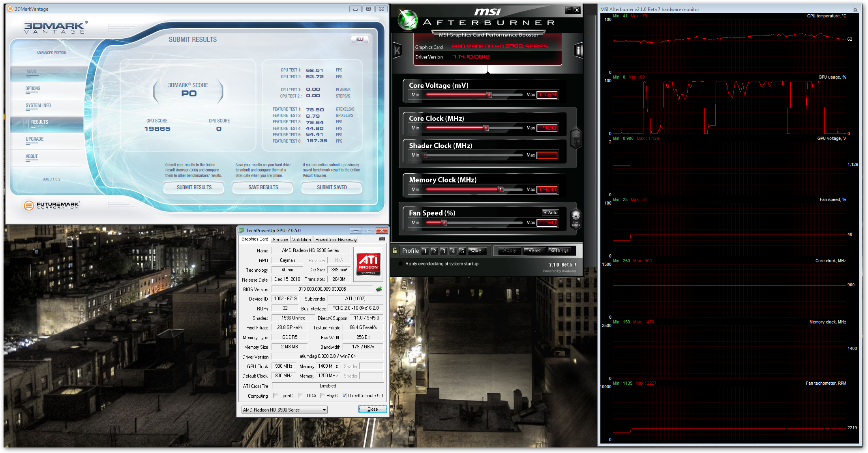Click the 3DMark Vantage title bar icon
Image resolution: width=868 pixels, height=453 pixels.
(x=10, y=9)
